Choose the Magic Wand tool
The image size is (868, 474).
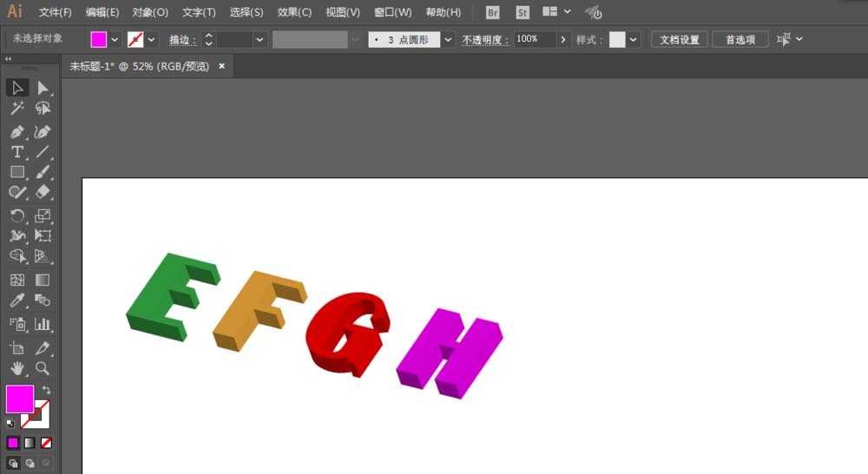coord(16,109)
